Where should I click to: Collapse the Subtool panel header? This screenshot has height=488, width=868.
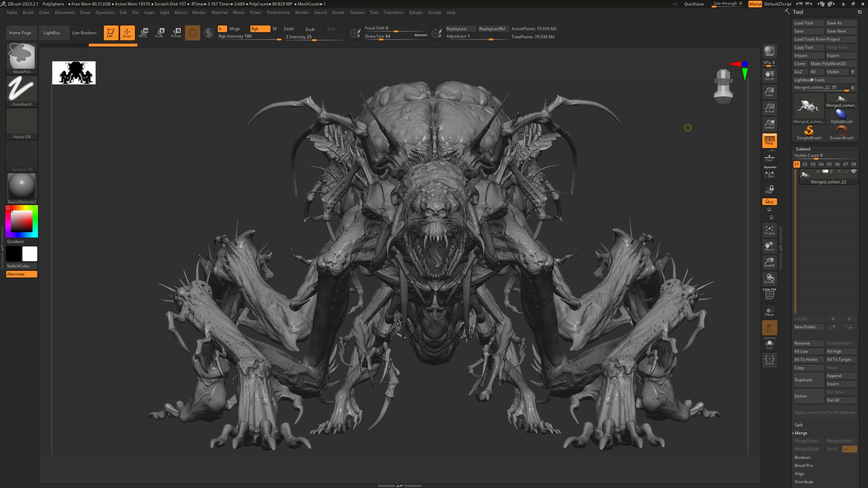pyautogui.click(x=803, y=149)
